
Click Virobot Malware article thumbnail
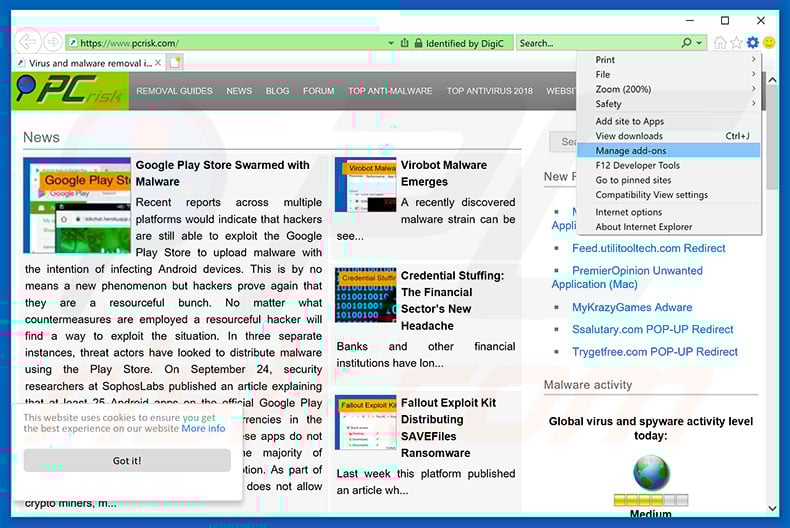coord(366,184)
